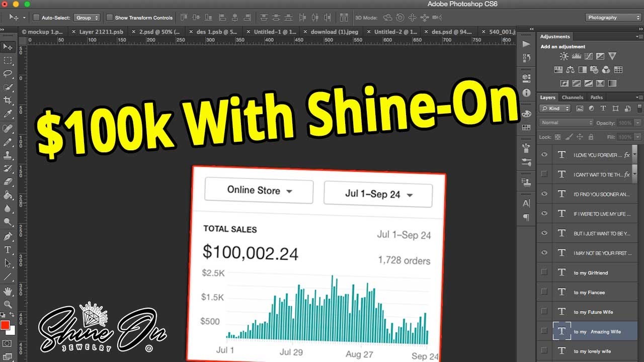Hide the BUT I JUST WANT layer
The height and width of the screenshot is (362, 644).
[x=544, y=233]
